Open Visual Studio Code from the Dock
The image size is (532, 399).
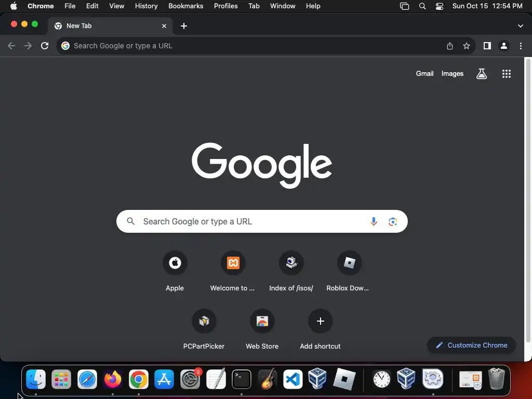point(293,379)
